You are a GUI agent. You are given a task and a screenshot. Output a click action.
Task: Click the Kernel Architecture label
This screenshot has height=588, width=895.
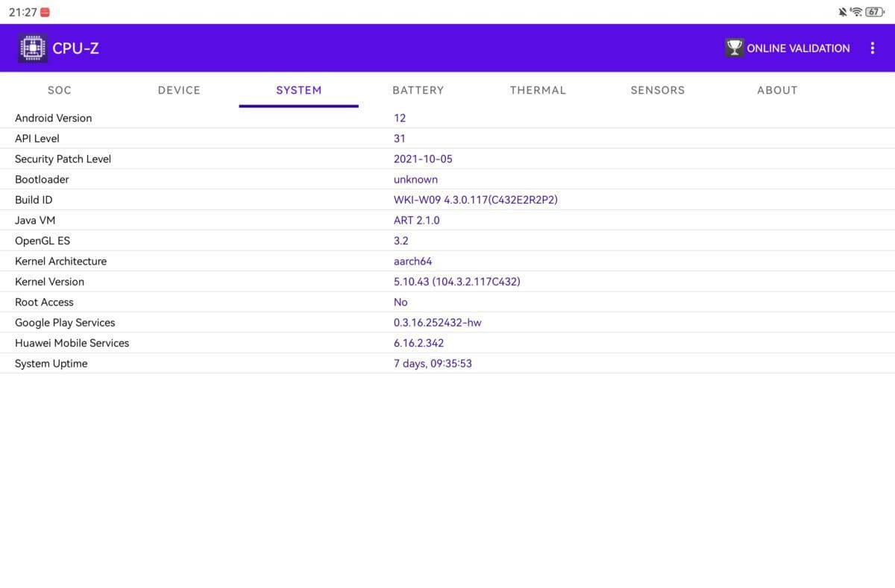click(x=60, y=261)
